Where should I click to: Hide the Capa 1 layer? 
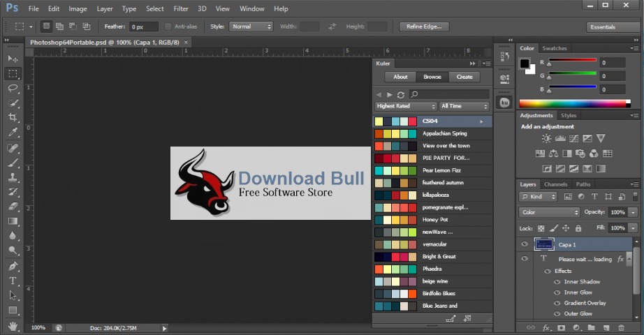(525, 244)
